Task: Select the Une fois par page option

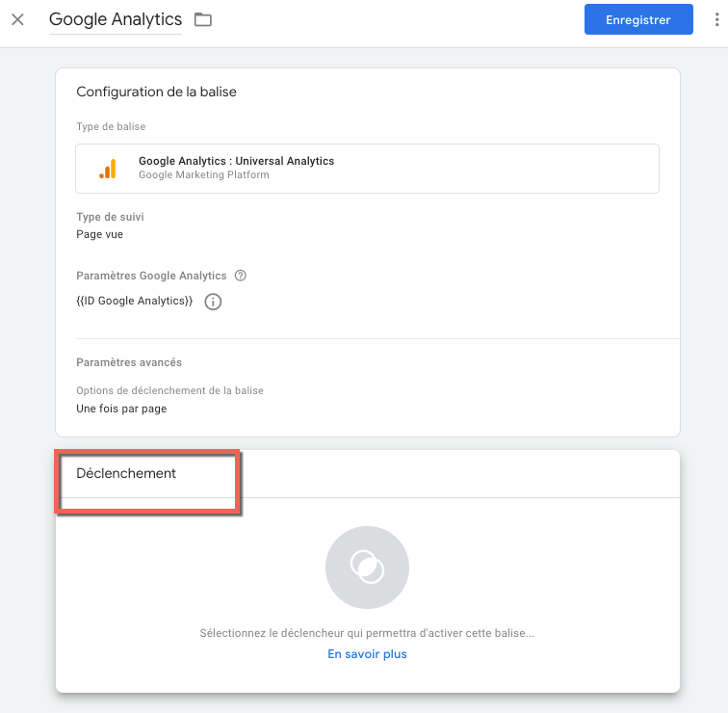Action: click(x=121, y=409)
